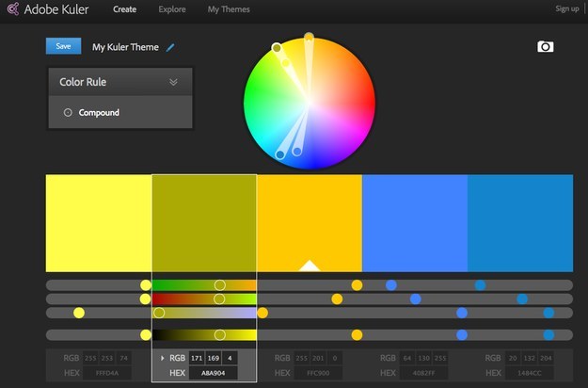Click the orange marker atop the color wheel
588x388 pixels.
click(309, 39)
